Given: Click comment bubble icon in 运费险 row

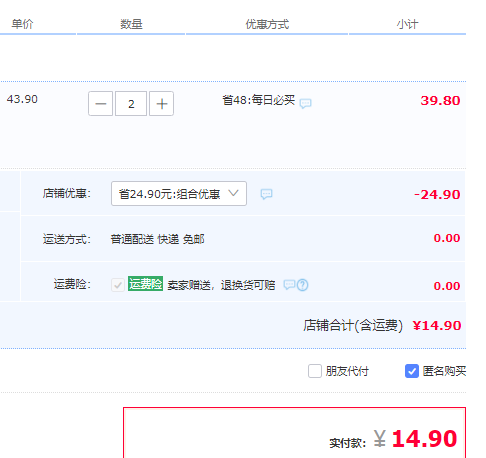Looking at the screenshot, I should [289, 285].
